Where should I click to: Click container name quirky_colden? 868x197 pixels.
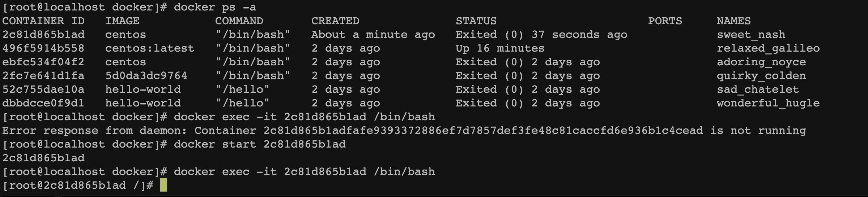pyautogui.click(x=761, y=76)
